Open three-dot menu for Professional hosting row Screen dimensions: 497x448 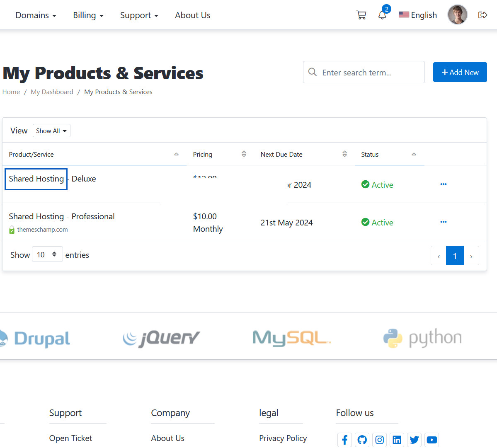coord(443,222)
